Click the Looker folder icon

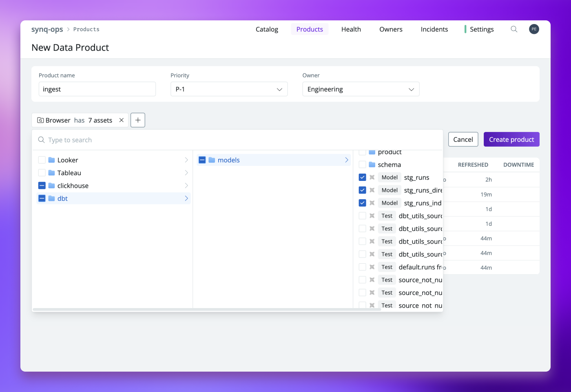pyautogui.click(x=51, y=160)
